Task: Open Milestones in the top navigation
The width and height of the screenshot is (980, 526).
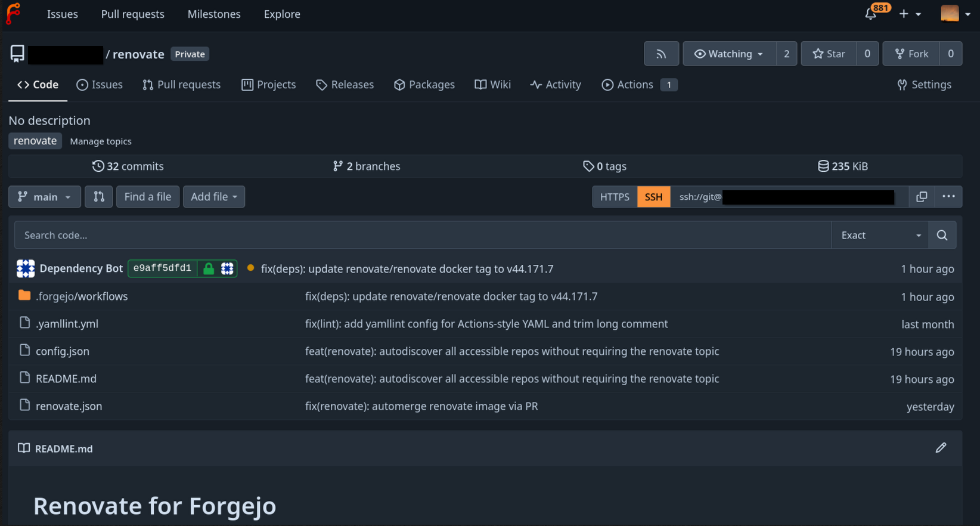Action: (214, 14)
